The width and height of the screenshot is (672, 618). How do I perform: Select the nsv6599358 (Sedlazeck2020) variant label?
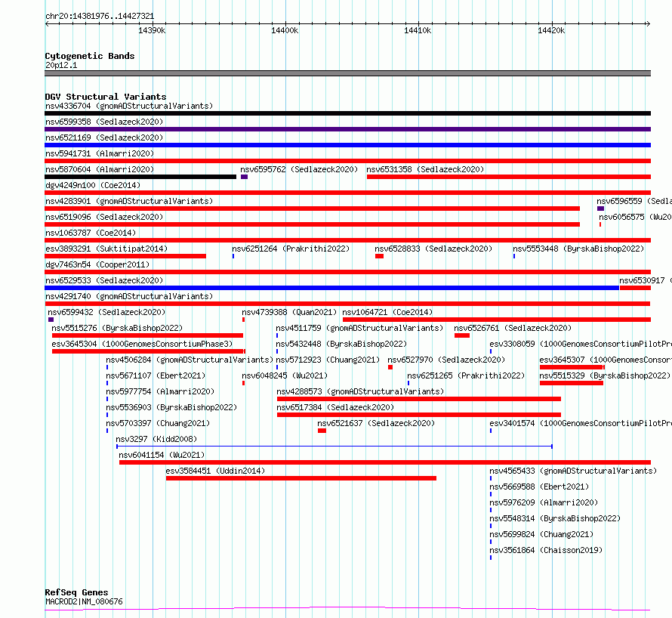pyautogui.click(x=104, y=122)
